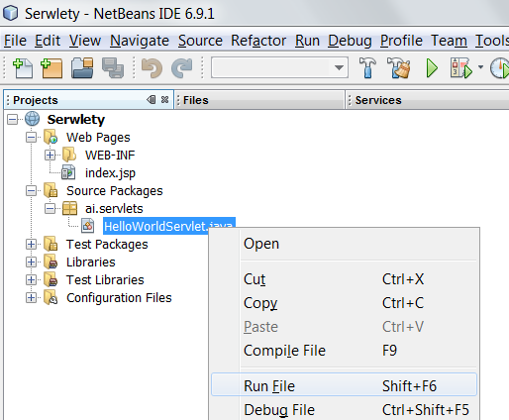Select the HelloWorldServlet.java file name

[x=168, y=226]
